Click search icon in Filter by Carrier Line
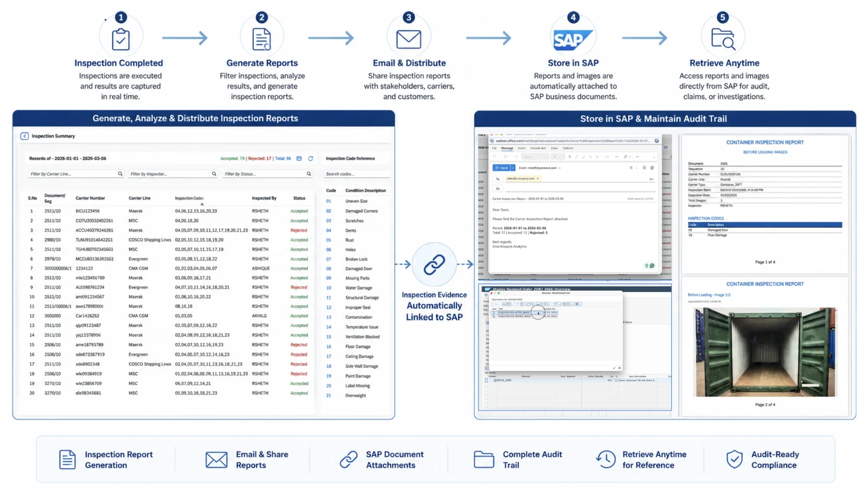The width and height of the screenshot is (868, 495). 120,174
